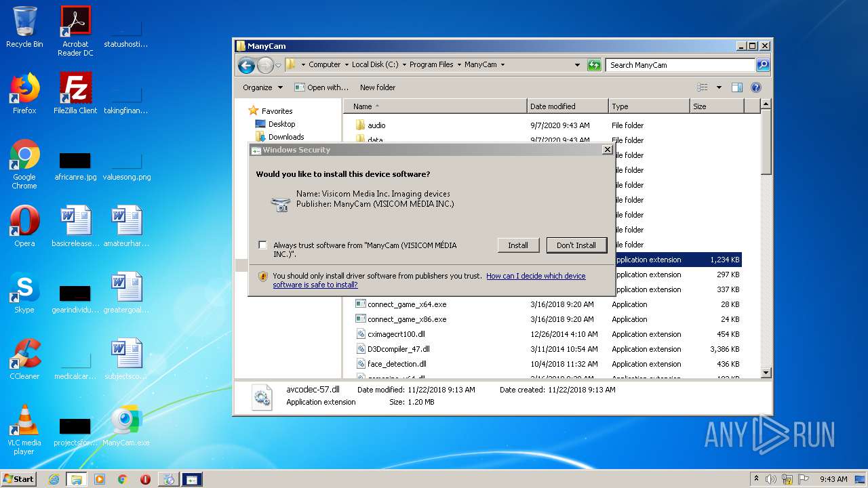Open Desktop in navigation pane

[281, 124]
